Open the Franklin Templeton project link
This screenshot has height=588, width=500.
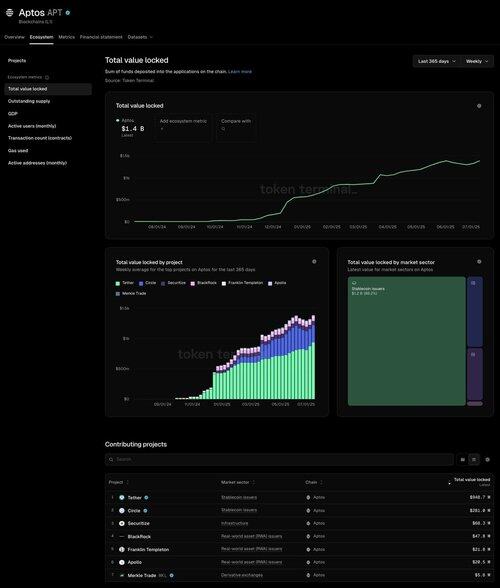click(148, 549)
